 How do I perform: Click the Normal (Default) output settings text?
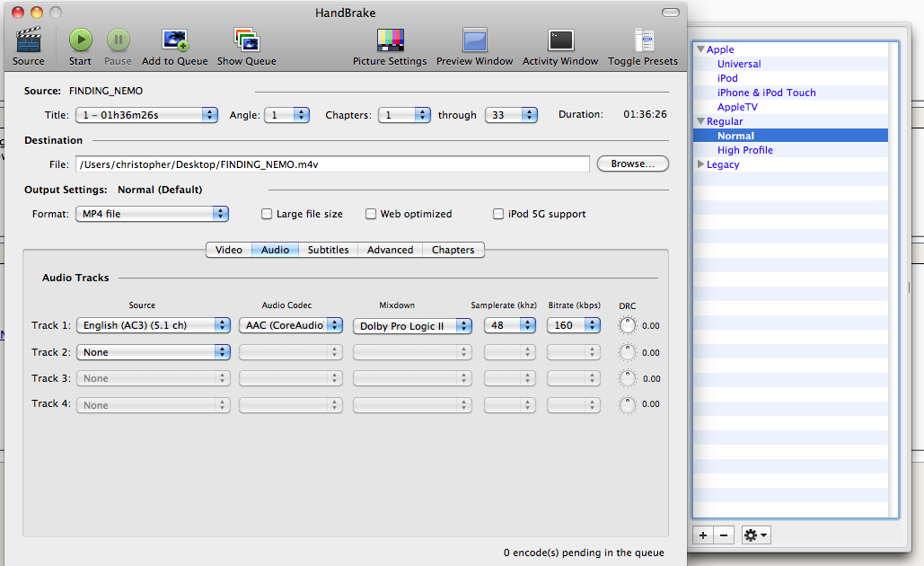click(160, 190)
